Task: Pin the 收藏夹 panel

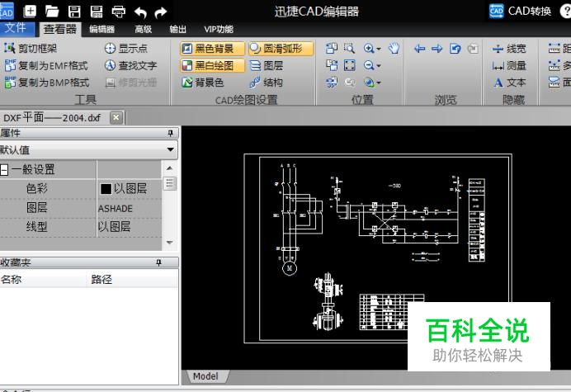Action: [158, 262]
